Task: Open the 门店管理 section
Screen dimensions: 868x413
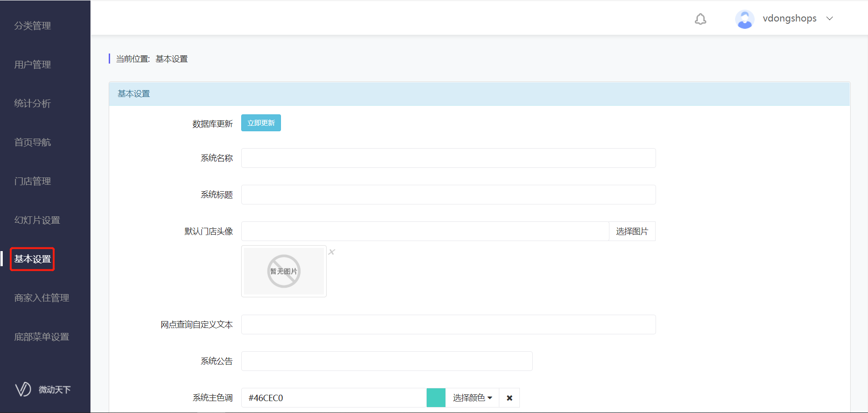Action: 32,182
